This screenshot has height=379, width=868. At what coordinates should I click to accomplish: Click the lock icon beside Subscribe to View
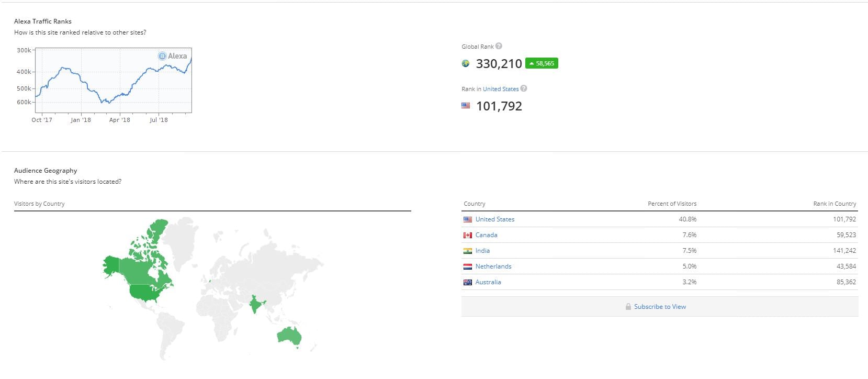click(628, 307)
